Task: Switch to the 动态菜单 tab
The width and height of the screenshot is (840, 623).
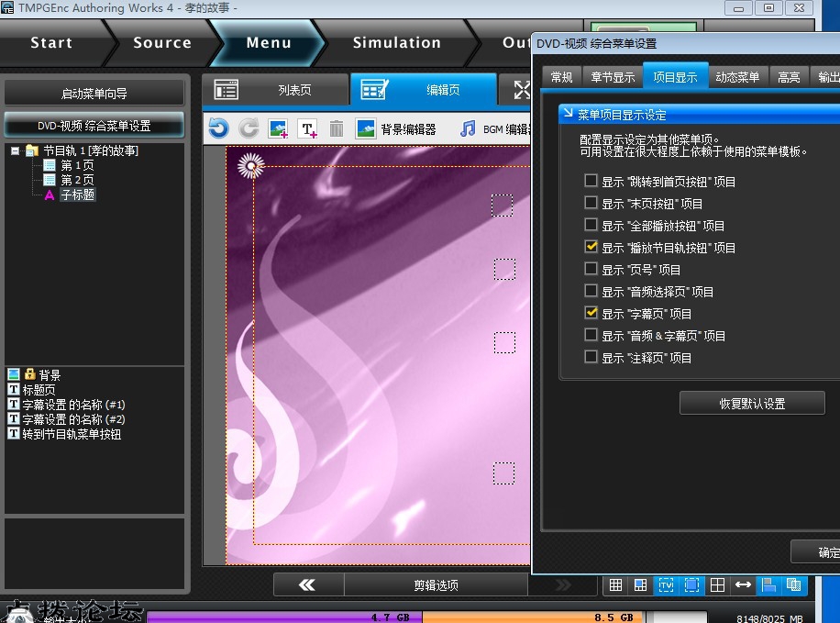Action: point(738,78)
